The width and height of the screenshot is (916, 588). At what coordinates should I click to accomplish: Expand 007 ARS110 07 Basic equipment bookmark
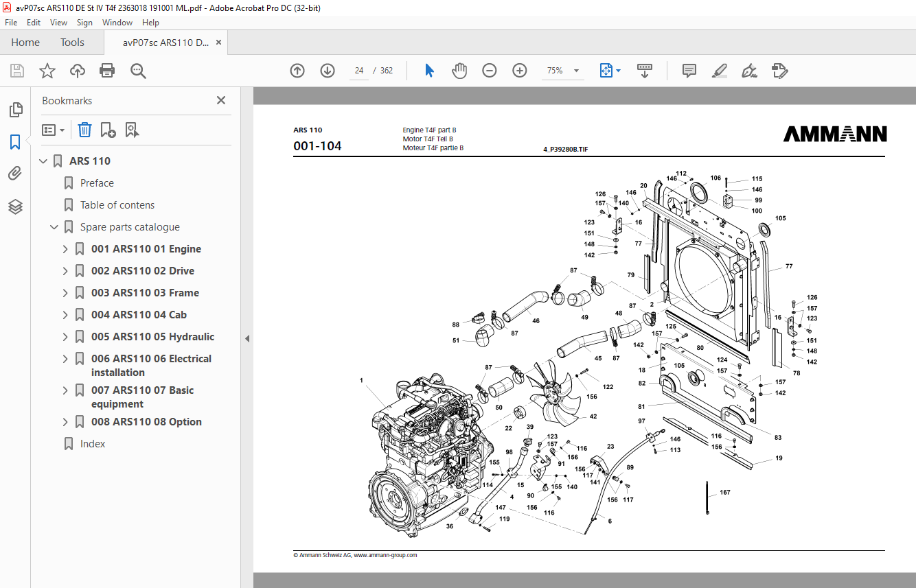pos(65,390)
